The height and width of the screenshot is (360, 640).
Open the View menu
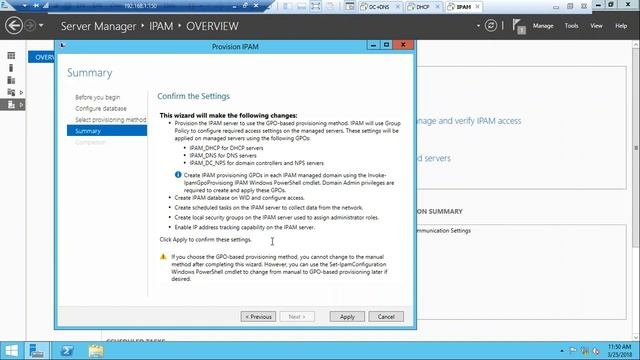596,26
